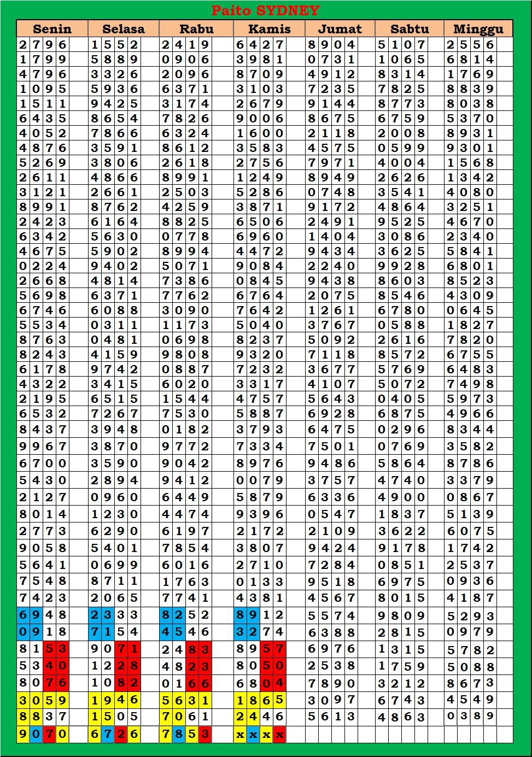This screenshot has height=757, width=532.
Task: Click the blue 7 in Selasa's last row
Action: coord(108,734)
